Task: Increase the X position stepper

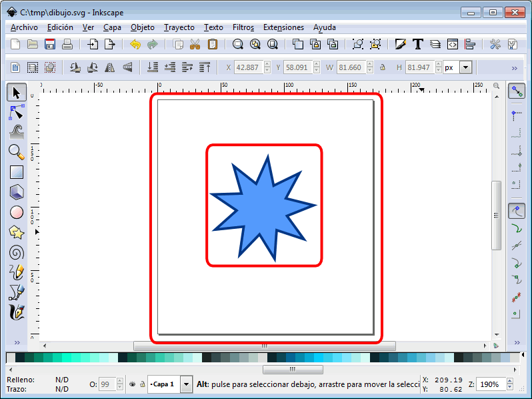Action: 267,64
